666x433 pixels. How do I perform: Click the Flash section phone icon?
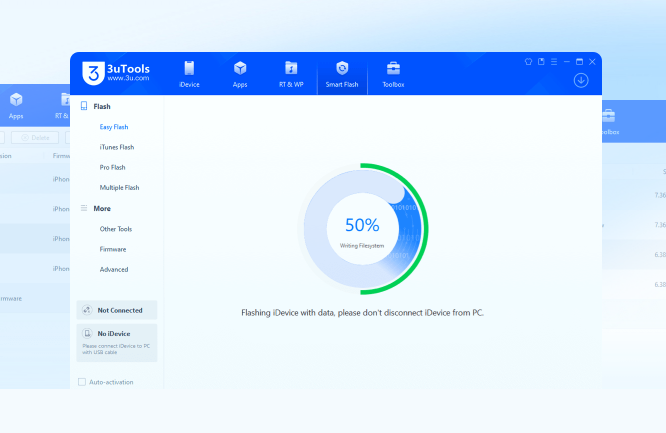point(84,106)
